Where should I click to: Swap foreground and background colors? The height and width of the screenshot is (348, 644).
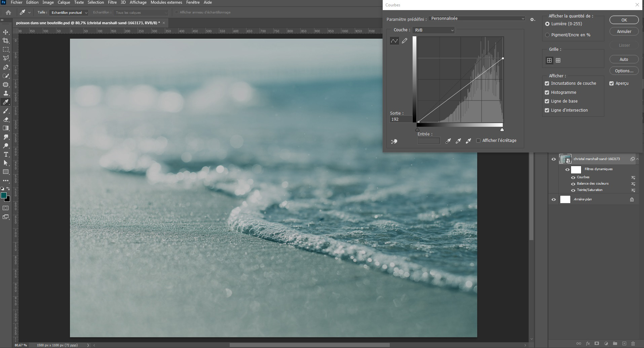click(8, 189)
